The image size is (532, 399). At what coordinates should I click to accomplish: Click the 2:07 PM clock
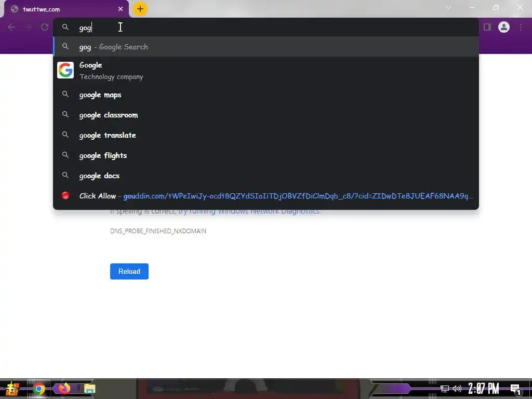tap(484, 389)
